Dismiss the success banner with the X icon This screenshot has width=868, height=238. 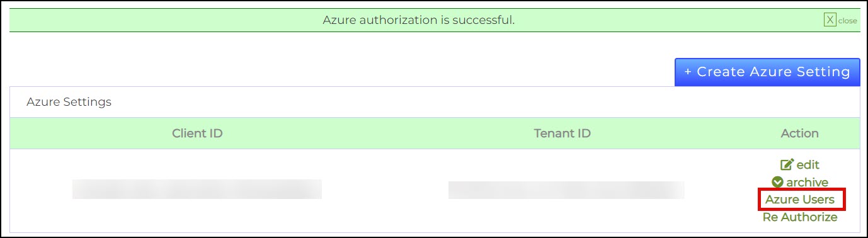click(830, 20)
